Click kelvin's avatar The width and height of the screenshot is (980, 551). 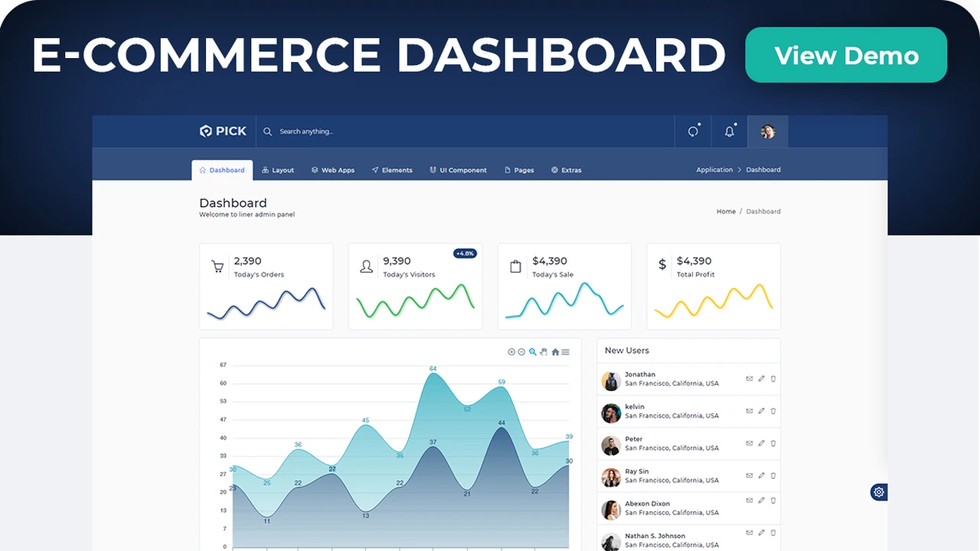coord(611,413)
